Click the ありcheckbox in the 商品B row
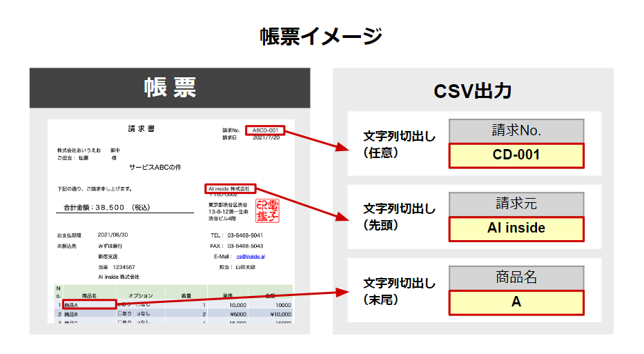The image size is (644, 354). click(x=120, y=314)
